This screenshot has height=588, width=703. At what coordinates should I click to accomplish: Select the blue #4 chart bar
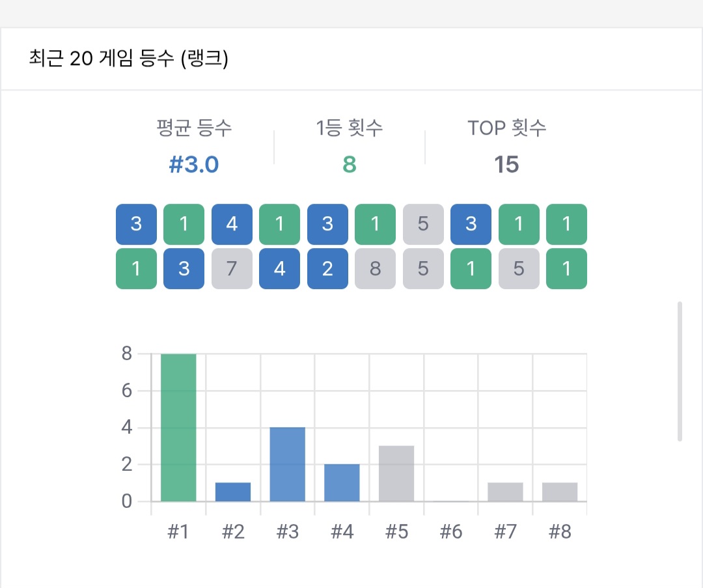(342, 483)
